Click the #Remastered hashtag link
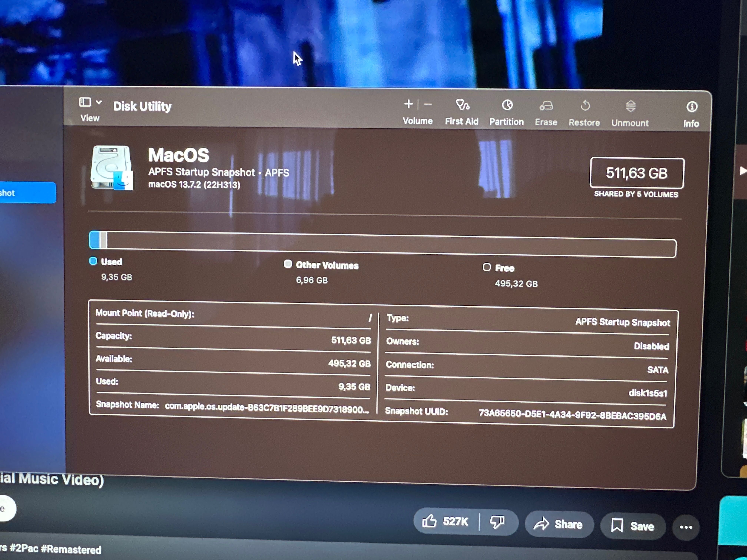 71,549
